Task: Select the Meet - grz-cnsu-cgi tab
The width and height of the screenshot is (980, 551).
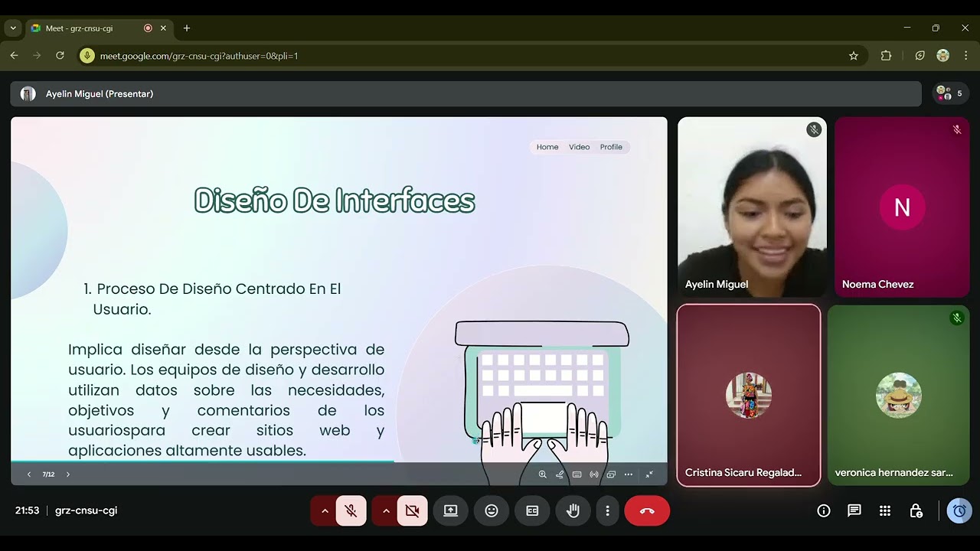Action: [x=99, y=28]
